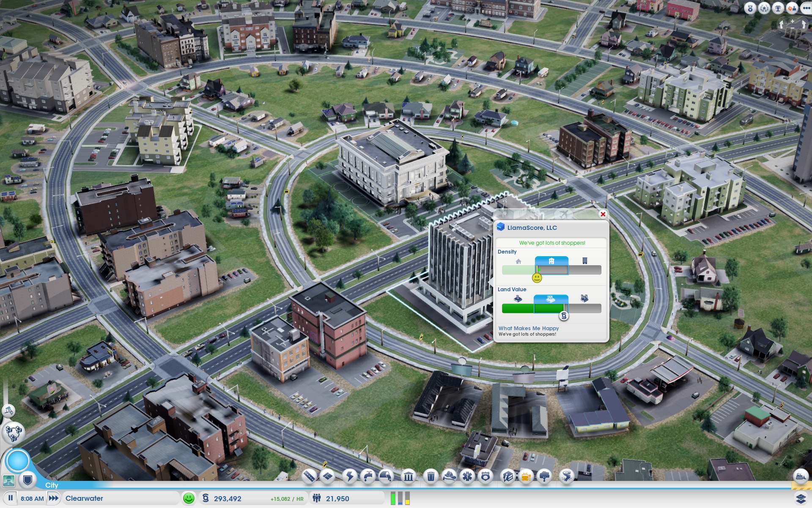Click the land value simoleon marker

pyautogui.click(x=564, y=316)
